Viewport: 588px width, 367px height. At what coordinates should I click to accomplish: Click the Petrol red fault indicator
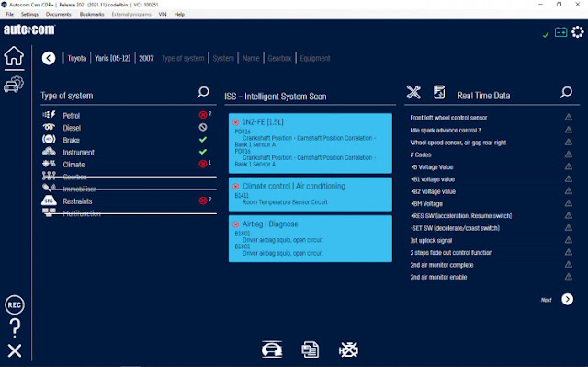click(203, 115)
